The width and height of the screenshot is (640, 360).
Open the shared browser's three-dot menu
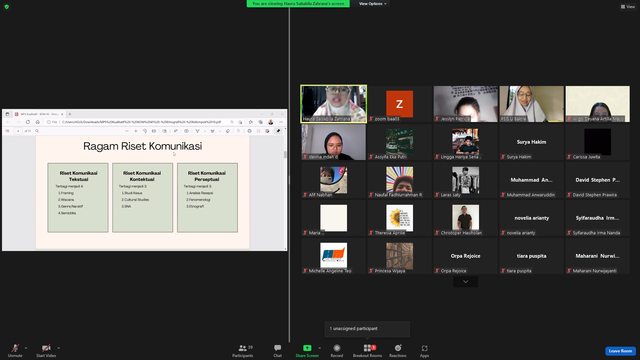click(x=281, y=122)
